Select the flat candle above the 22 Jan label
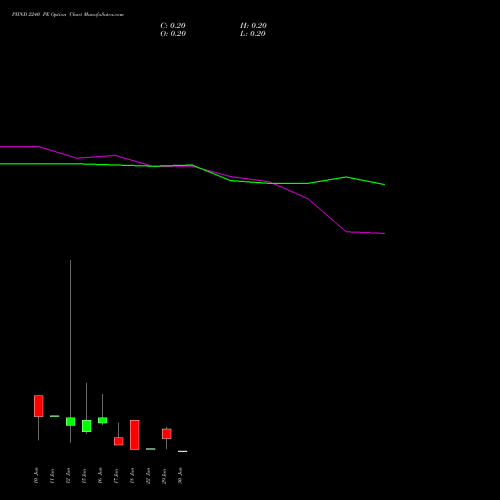Screen dimensions: 500x500 pyautogui.click(x=151, y=449)
